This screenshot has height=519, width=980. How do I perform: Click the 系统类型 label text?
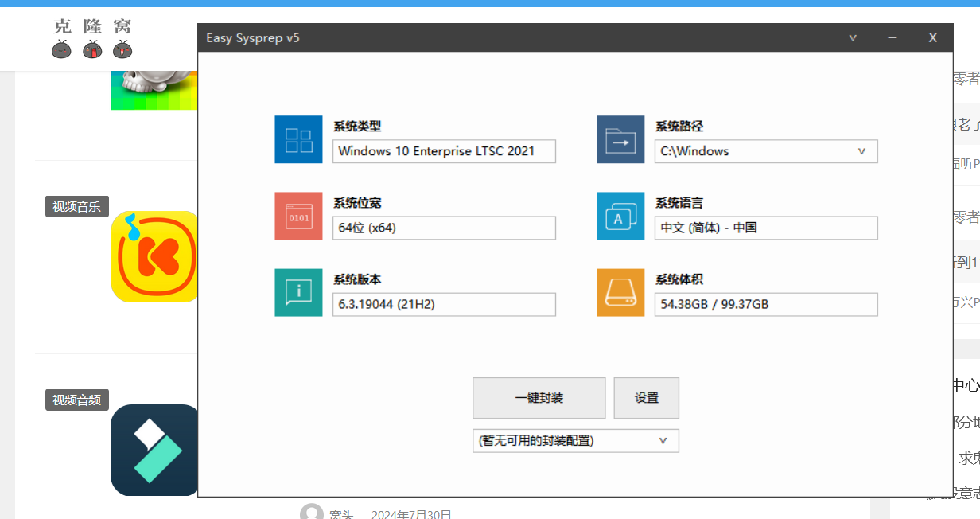[357, 126]
